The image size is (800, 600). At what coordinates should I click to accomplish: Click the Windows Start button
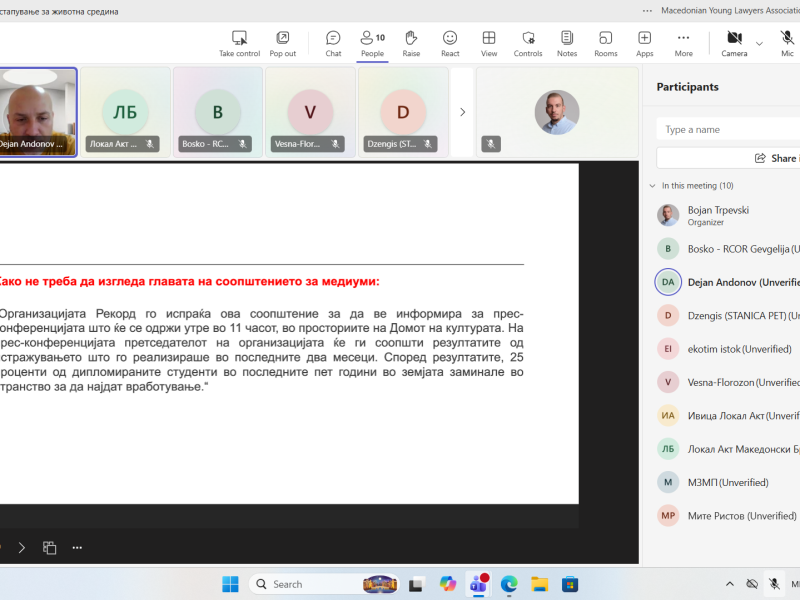point(230,584)
